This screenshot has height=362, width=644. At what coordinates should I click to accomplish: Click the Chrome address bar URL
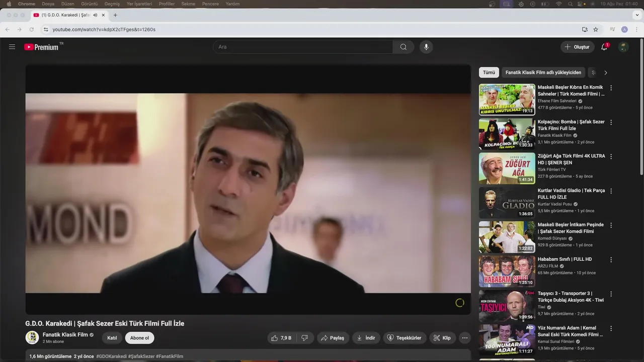104,29
